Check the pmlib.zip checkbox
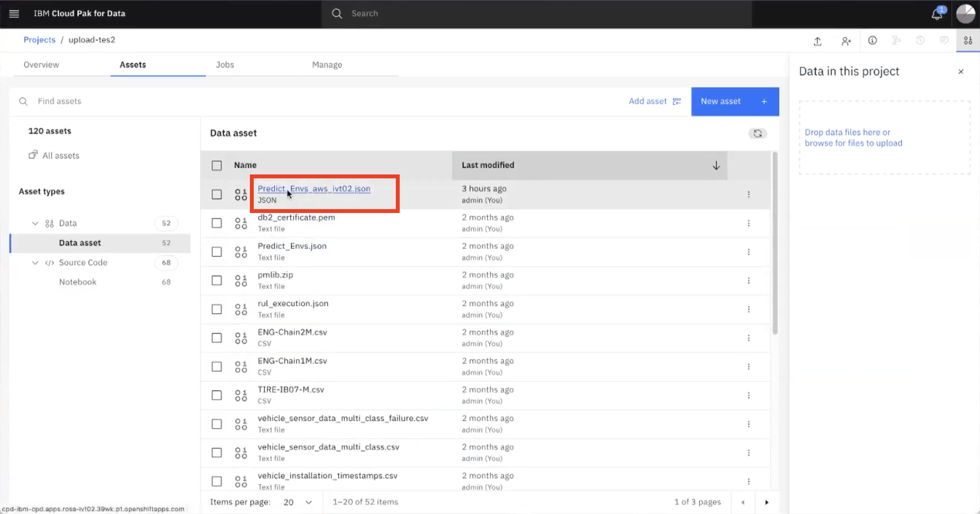The width and height of the screenshot is (980, 514). coord(217,281)
